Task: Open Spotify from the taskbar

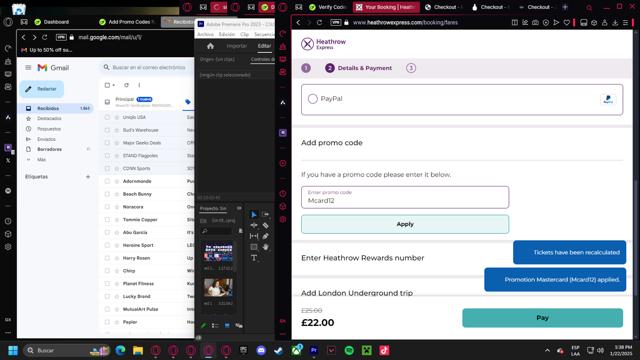Action: pos(349,350)
